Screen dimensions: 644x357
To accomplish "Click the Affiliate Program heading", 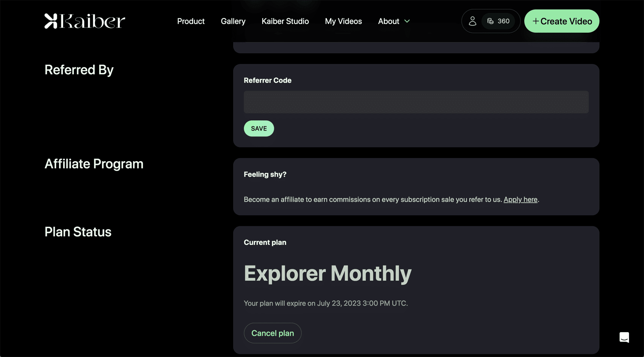I will pos(94,164).
